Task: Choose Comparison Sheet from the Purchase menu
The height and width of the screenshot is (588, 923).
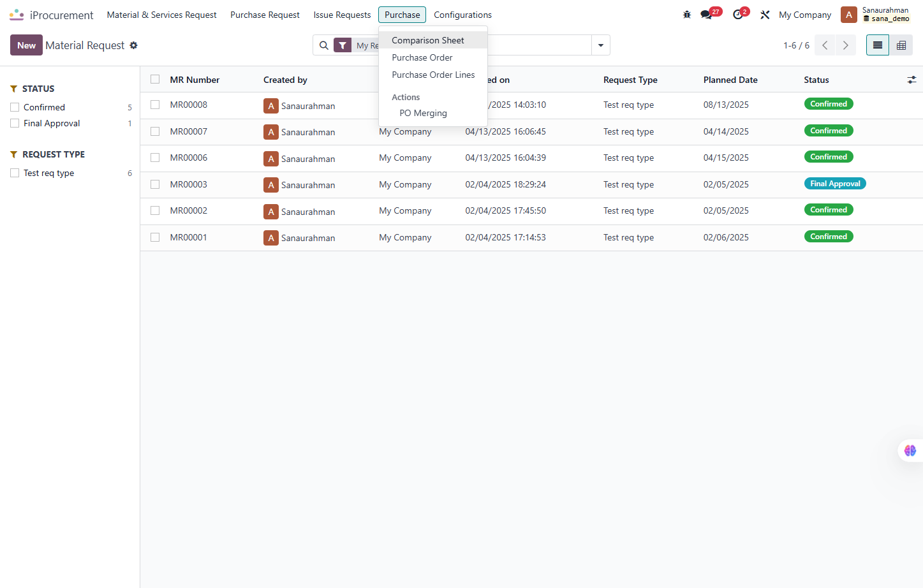Action: pyautogui.click(x=433, y=40)
